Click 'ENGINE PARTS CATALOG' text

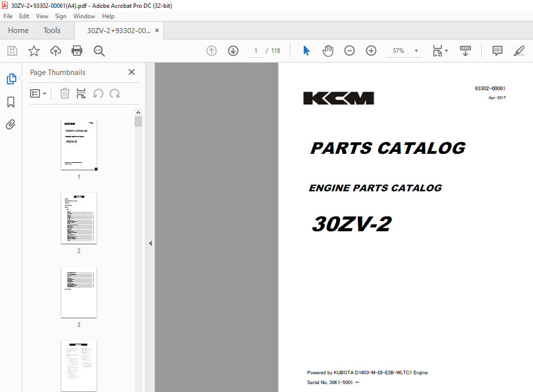pyautogui.click(x=375, y=188)
